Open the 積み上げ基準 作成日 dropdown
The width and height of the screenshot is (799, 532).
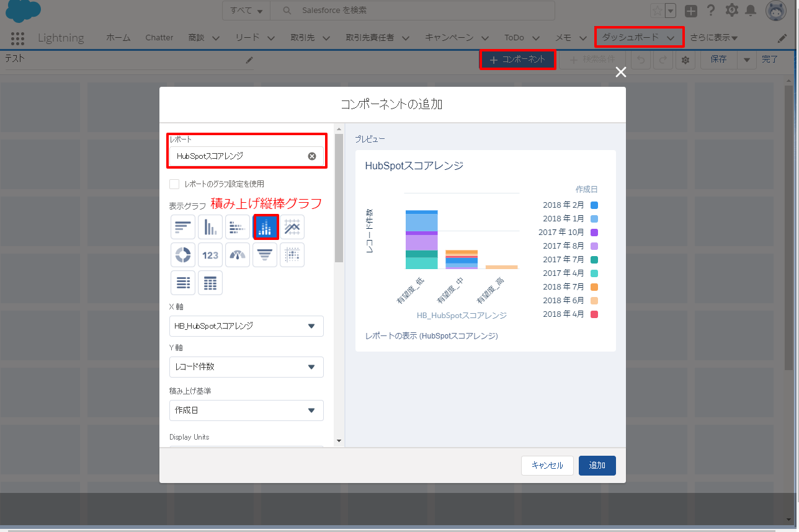246,410
